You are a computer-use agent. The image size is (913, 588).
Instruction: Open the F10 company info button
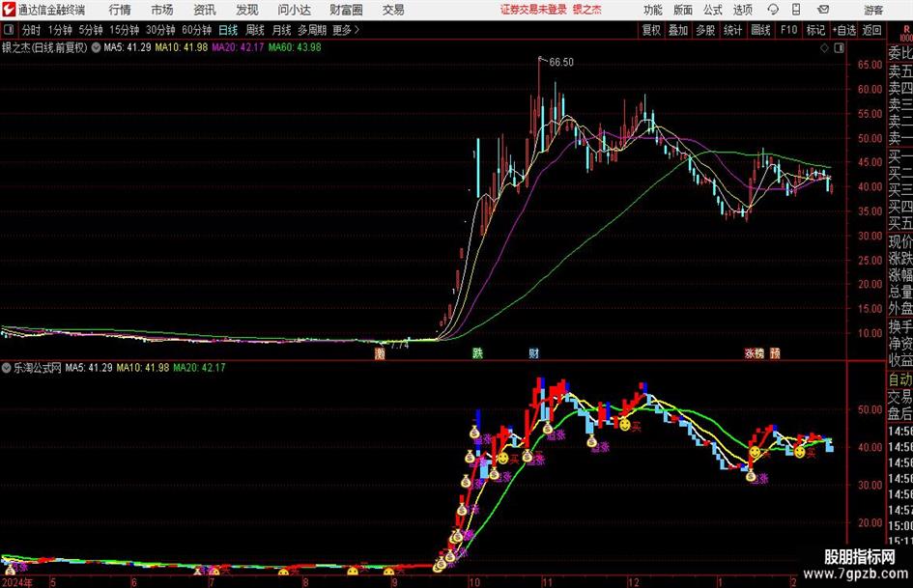[789, 30]
